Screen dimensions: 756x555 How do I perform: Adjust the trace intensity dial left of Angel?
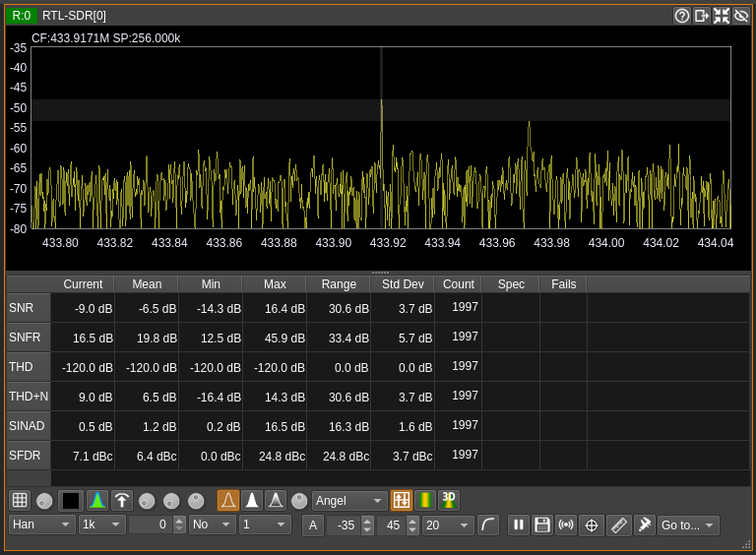pos(299,501)
